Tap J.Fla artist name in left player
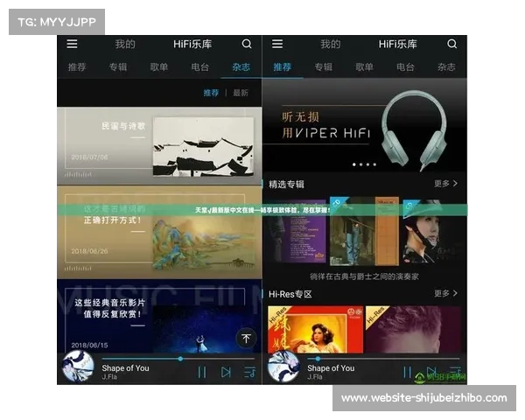The image size is (525, 420). click(109, 377)
